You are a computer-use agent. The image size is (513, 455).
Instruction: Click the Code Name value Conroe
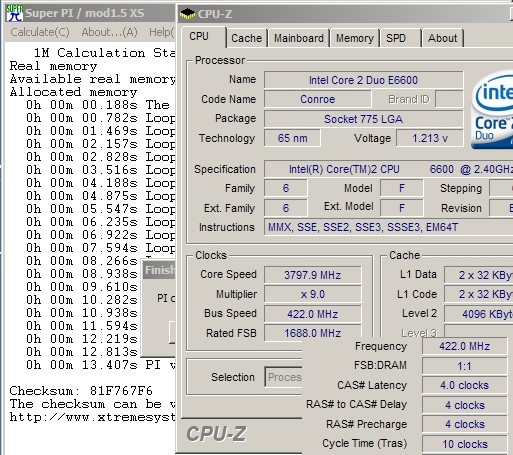(x=318, y=99)
